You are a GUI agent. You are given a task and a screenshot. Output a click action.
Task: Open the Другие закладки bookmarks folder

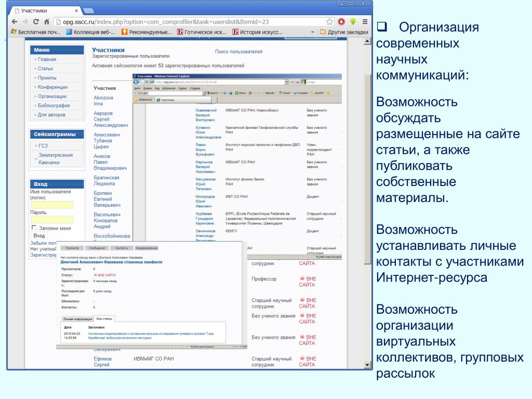tap(344, 32)
